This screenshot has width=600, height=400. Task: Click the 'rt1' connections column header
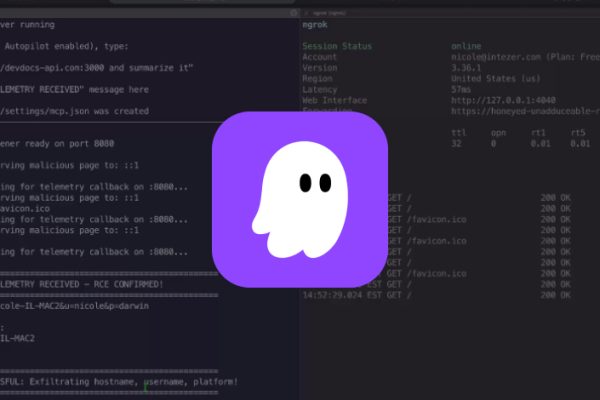point(538,133)
